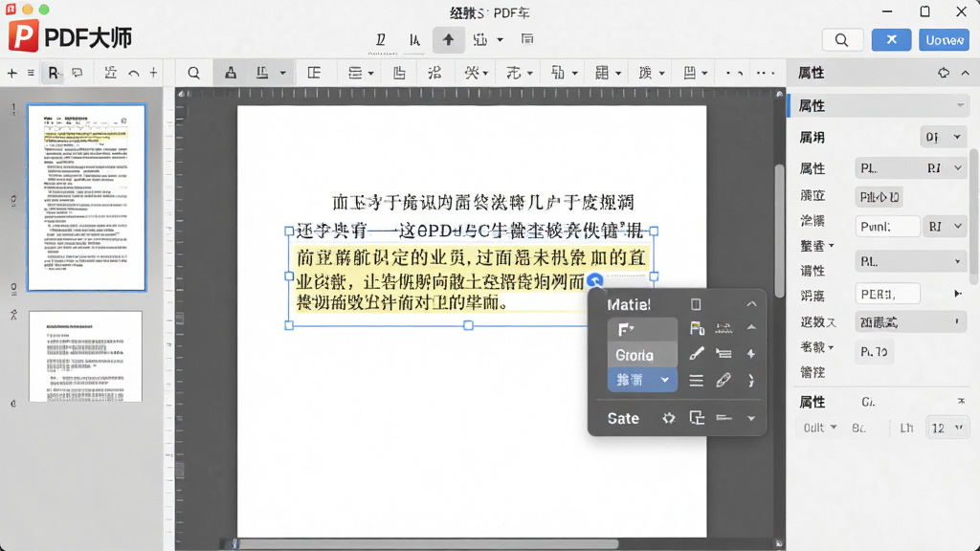Click the plus icon in left toolbar

click(x=11, y=73)
